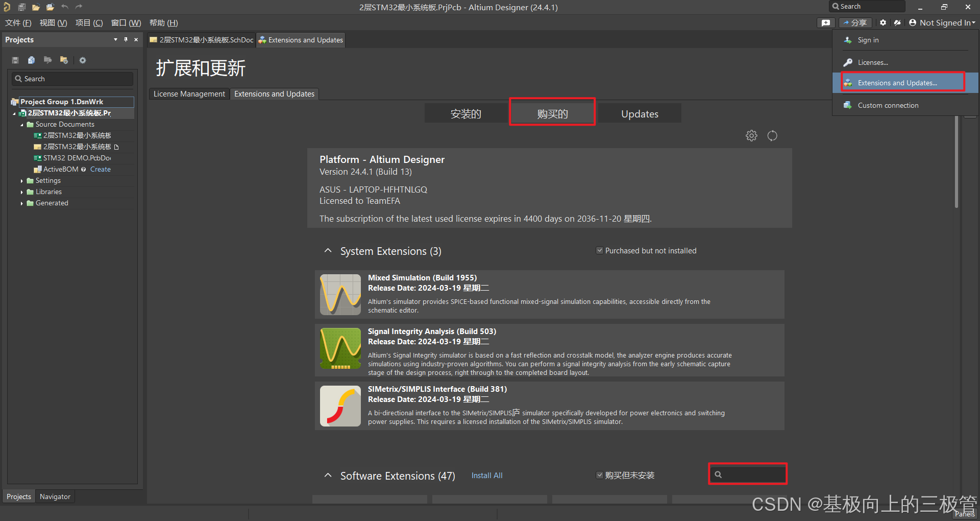Select the Updates tab
This screenshot has height=521, width=980.
coord(640,114)
